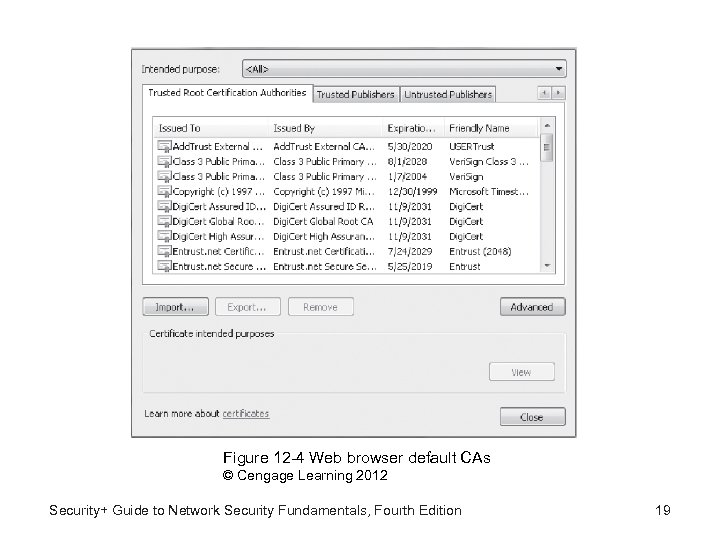Click the certificate list scrollbar thumb

click(547, 147)
